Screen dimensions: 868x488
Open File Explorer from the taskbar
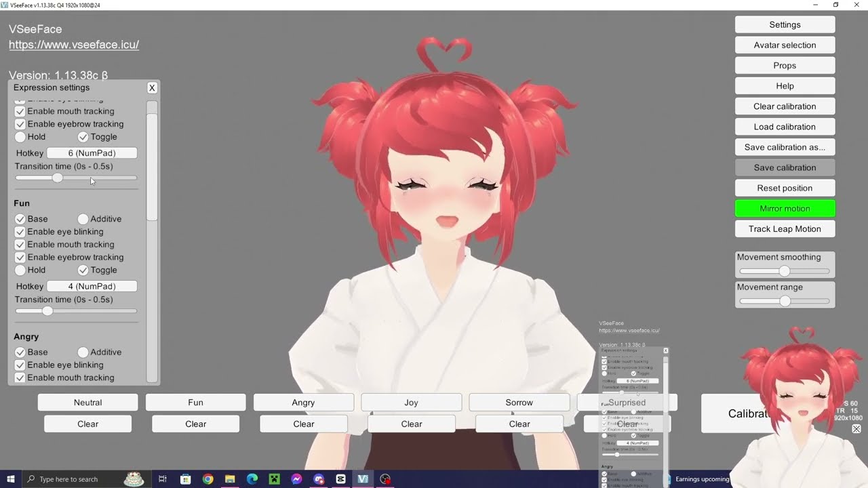(230, 479)
